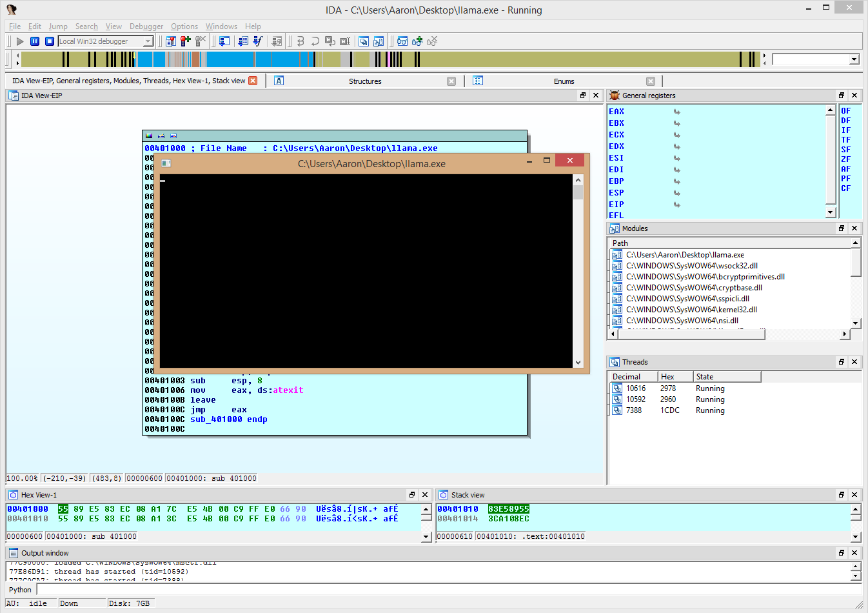
Task: Toggle the OF flag
Action: point(845,111)
